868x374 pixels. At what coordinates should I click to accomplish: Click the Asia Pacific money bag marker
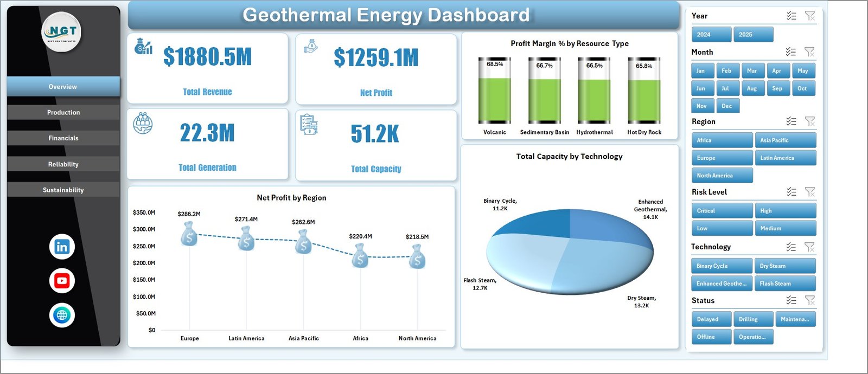click(x=303, y=242)
